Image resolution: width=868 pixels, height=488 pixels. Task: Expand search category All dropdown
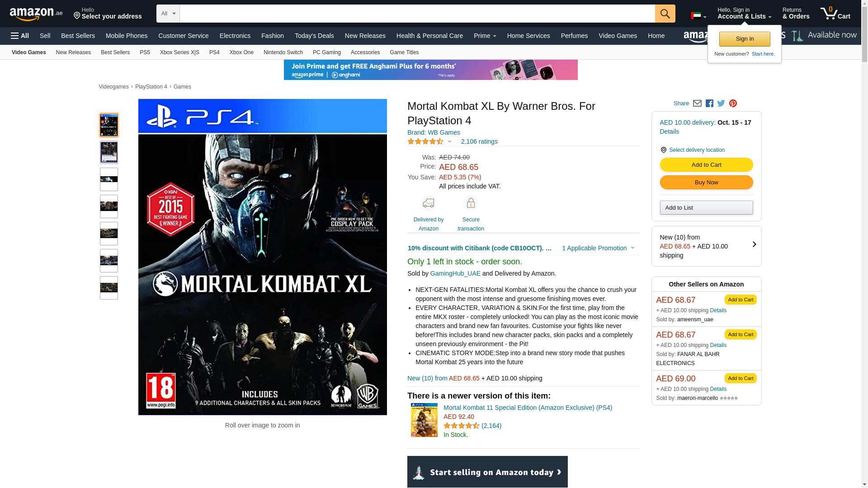point(168,14)
